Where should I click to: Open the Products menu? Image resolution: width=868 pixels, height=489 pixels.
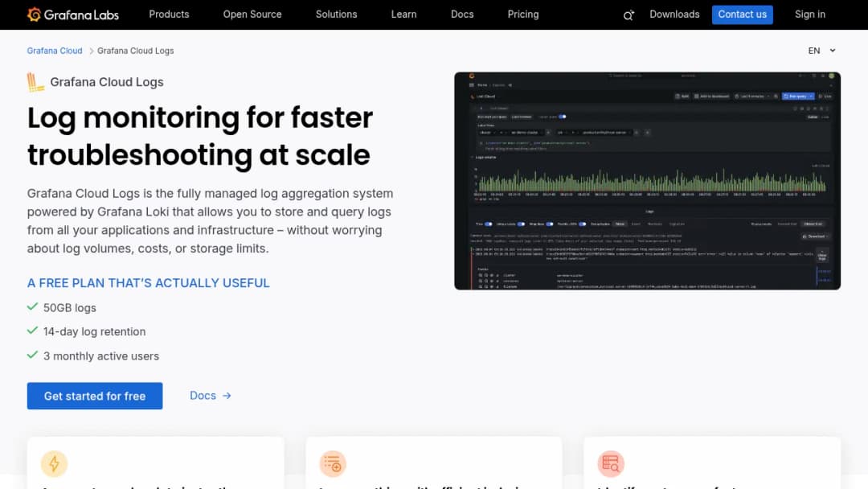(x=169, y=14)
